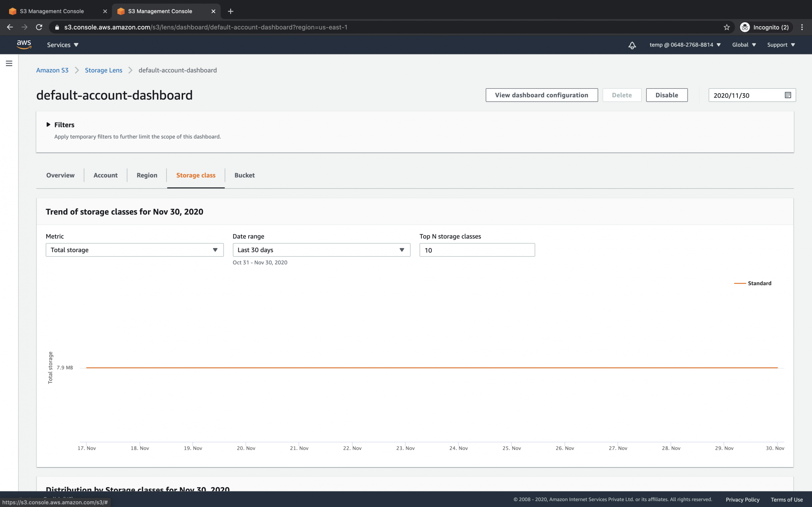This screenshot has height=507, width=812.
Task: Open a new browser tab with the plus icon
Action: click(x=230, y=11)
